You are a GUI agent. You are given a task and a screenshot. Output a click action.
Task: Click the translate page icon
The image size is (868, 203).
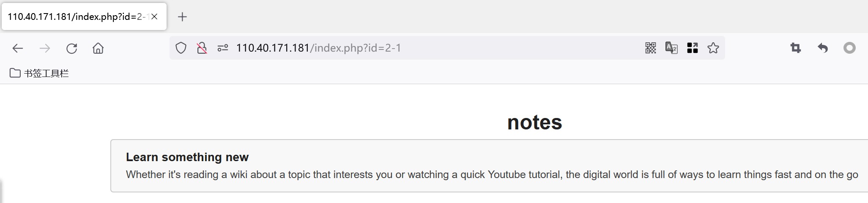[x=671, y=48]
